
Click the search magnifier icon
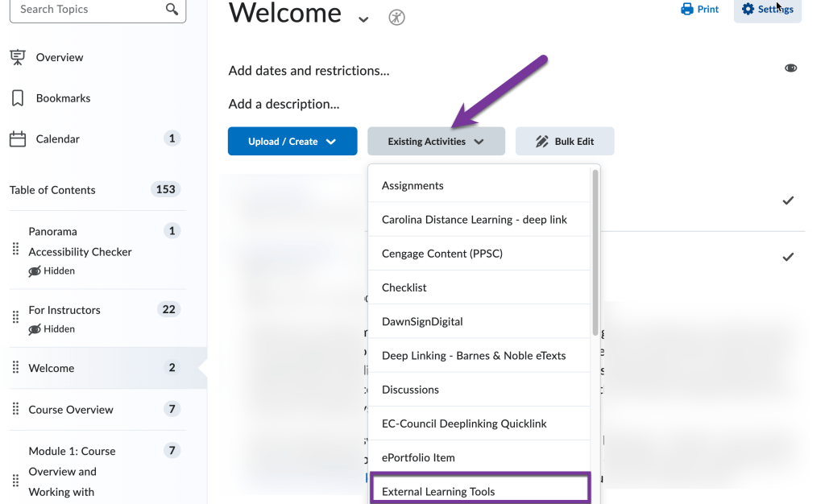[x=170, y=10]
